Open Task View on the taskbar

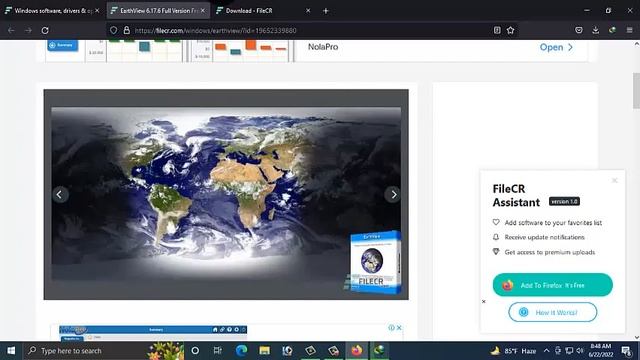click(218, 351)
